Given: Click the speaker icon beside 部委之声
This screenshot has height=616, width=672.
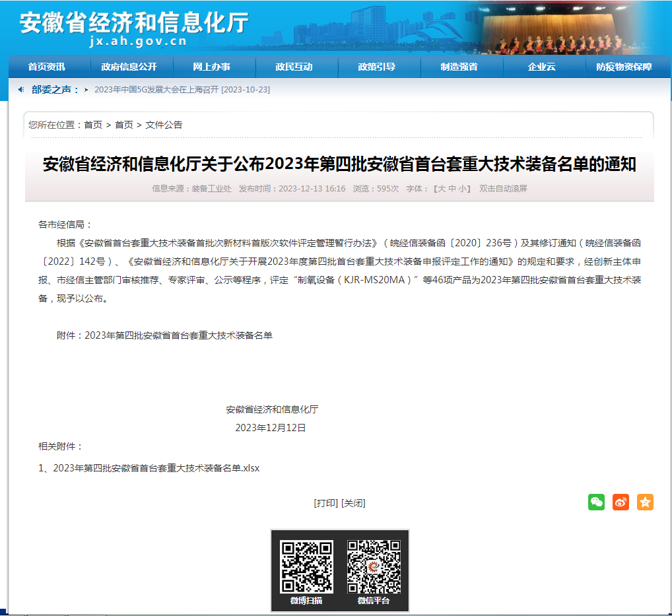Looking at the screenshot, I should click(x=21, y=90).
